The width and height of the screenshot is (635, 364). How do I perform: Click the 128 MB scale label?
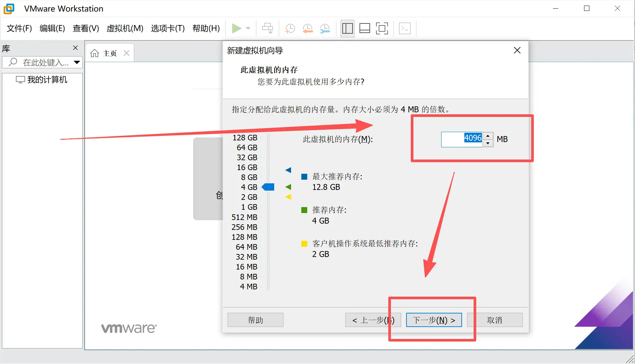(x=244, y=237)
